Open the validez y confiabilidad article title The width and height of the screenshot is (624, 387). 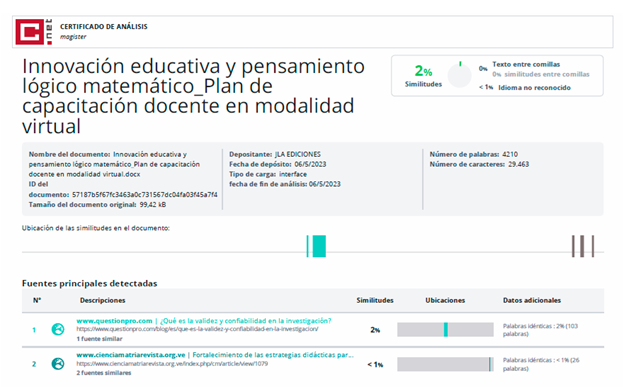click(246, 321)
